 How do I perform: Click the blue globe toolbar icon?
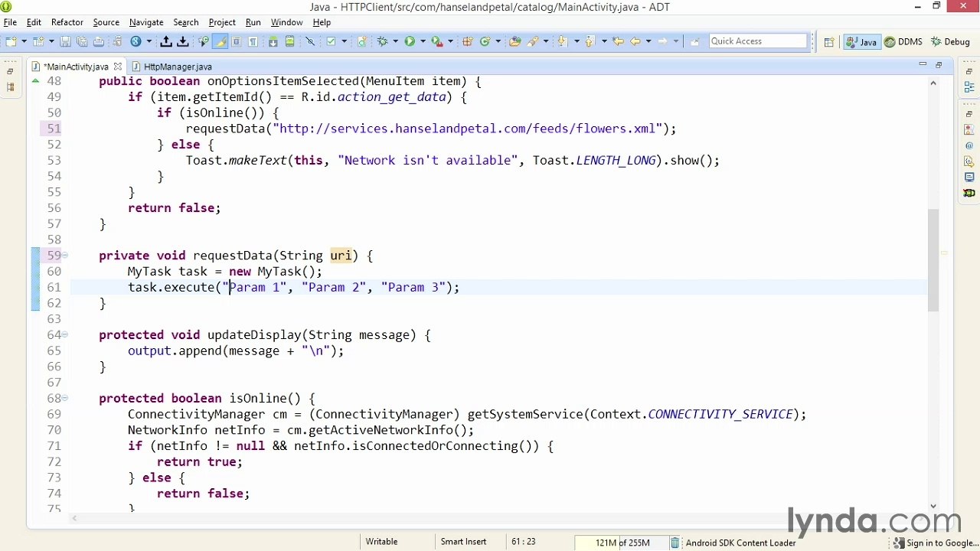(136, 41)
